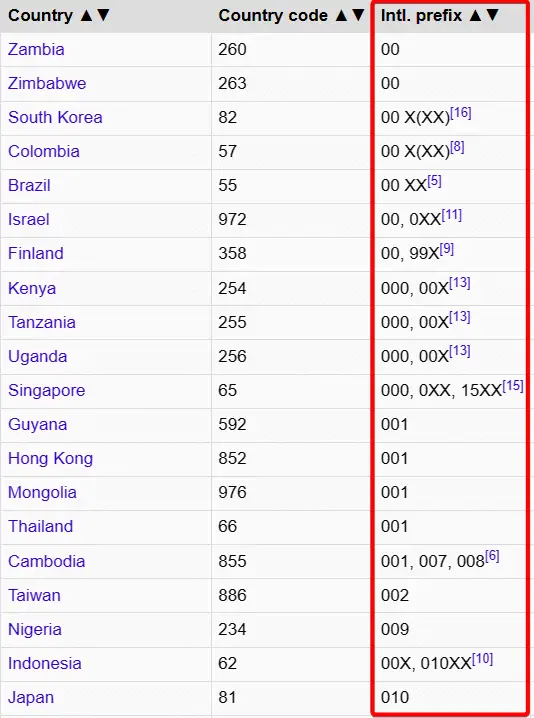Click descending arrow in the Country code header
The width and height of the screenshot is (534, 718).
pyautogui.click(x=358, y=16)
